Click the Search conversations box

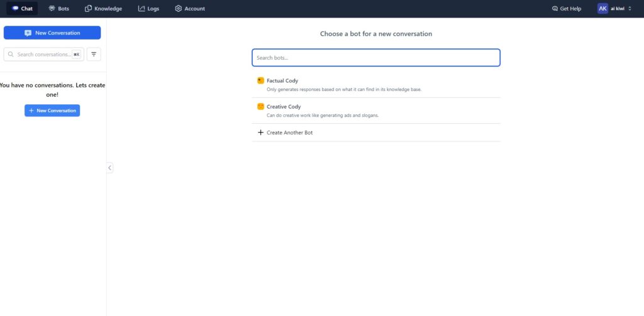point(44,54)
